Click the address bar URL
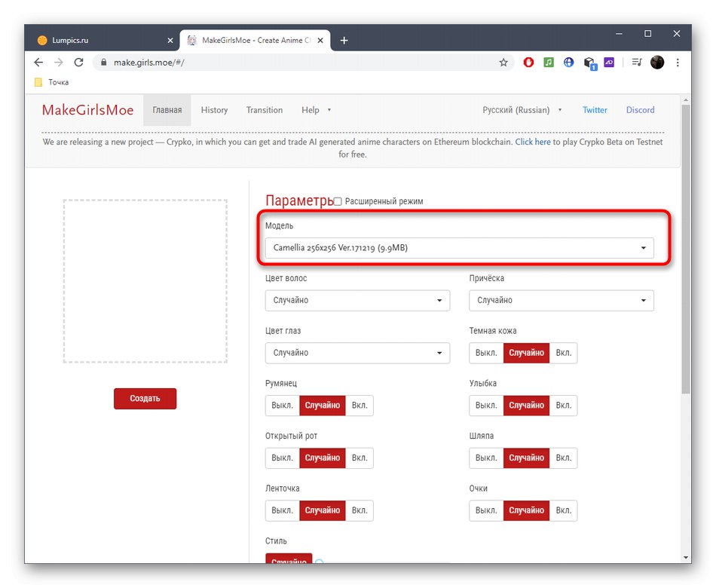 pyautogui.click(x=149, y=63)
